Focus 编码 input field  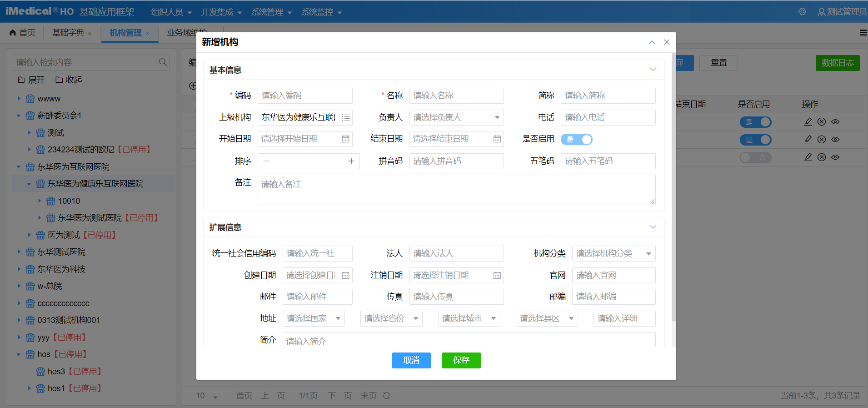(305, 96)
